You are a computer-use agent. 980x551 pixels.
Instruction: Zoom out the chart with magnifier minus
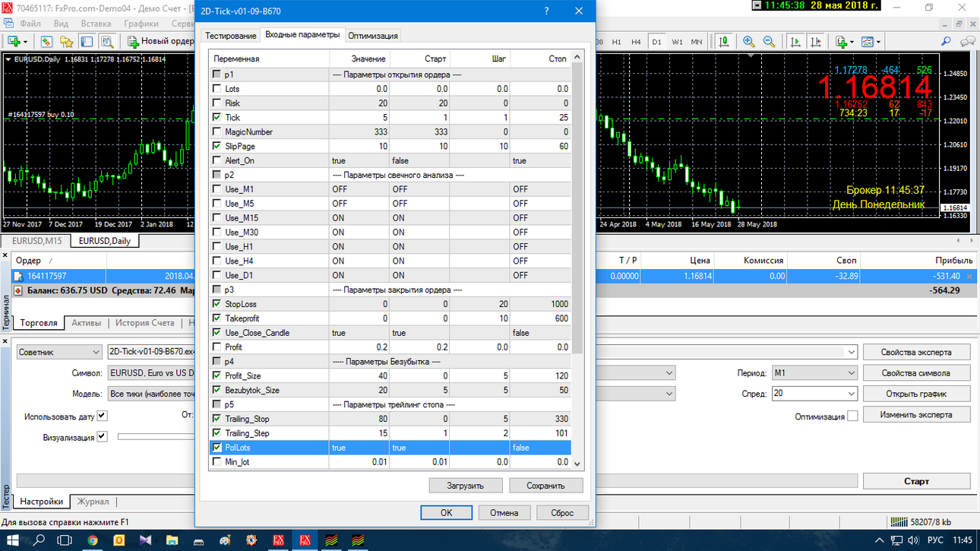[769, 42]
